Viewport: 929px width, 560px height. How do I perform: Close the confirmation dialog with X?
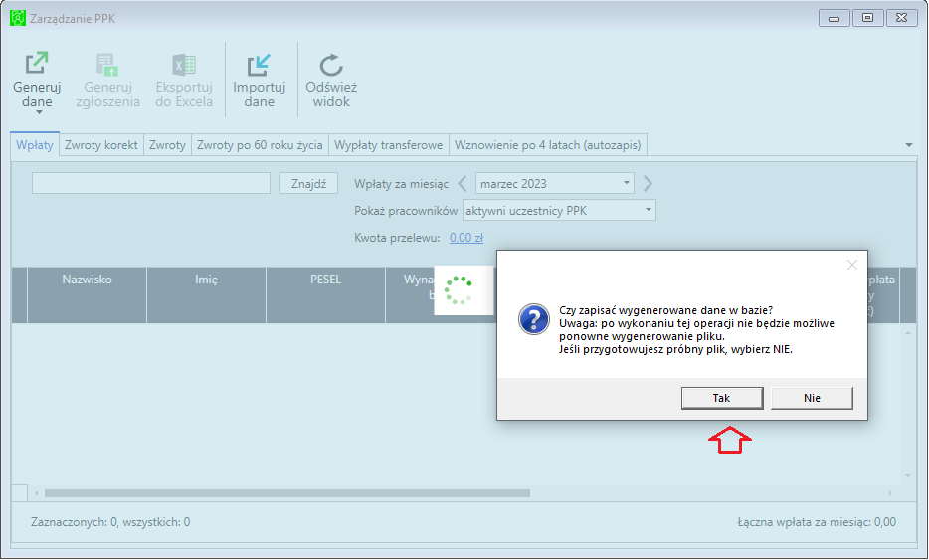click(852, 265)
